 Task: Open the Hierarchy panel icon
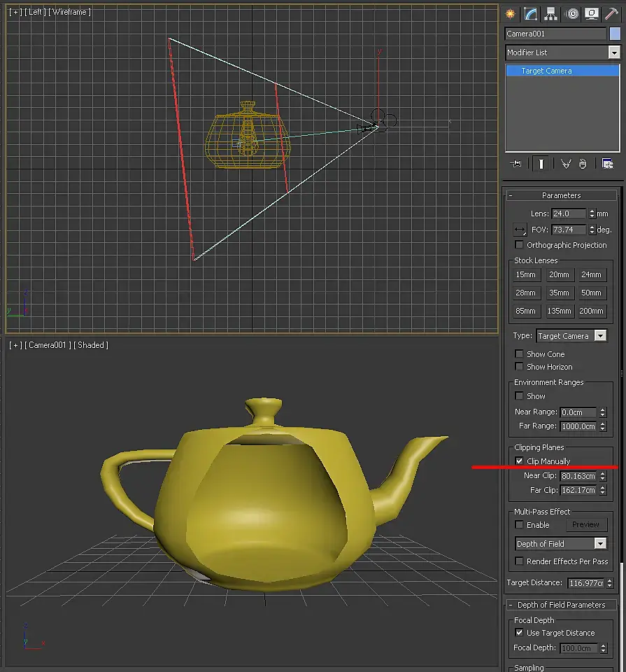(550, 14)
